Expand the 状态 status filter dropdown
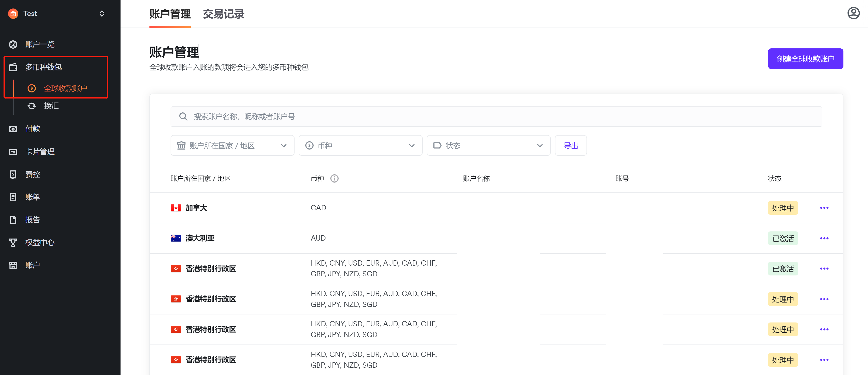This screenshot has width=868, height=375. [488, 145]
